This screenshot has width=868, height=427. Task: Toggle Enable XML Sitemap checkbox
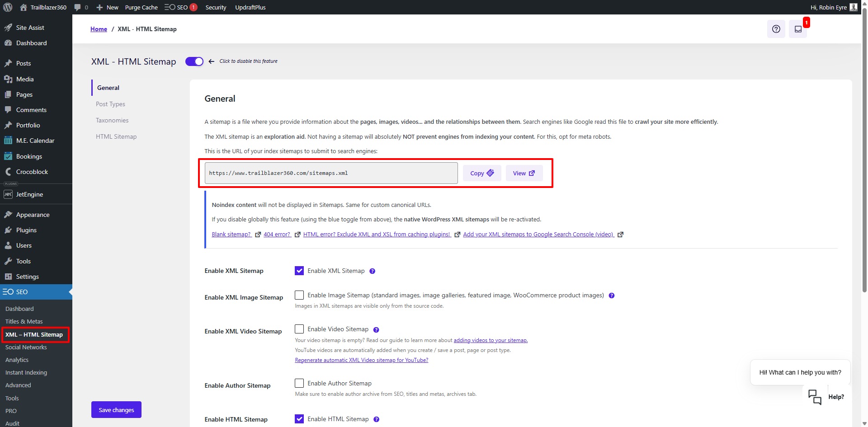pyautogui.click(x=299, y=271)
